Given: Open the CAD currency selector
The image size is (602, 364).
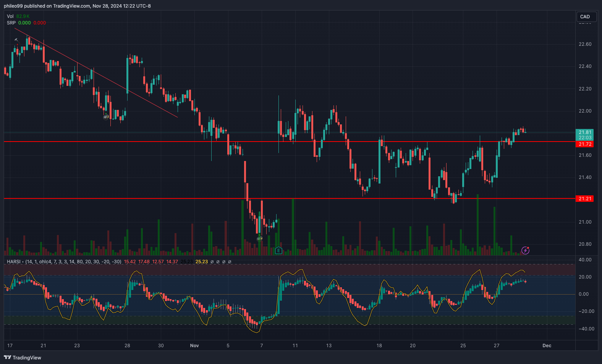Looking at the screenshot, I should coord(586,16).
